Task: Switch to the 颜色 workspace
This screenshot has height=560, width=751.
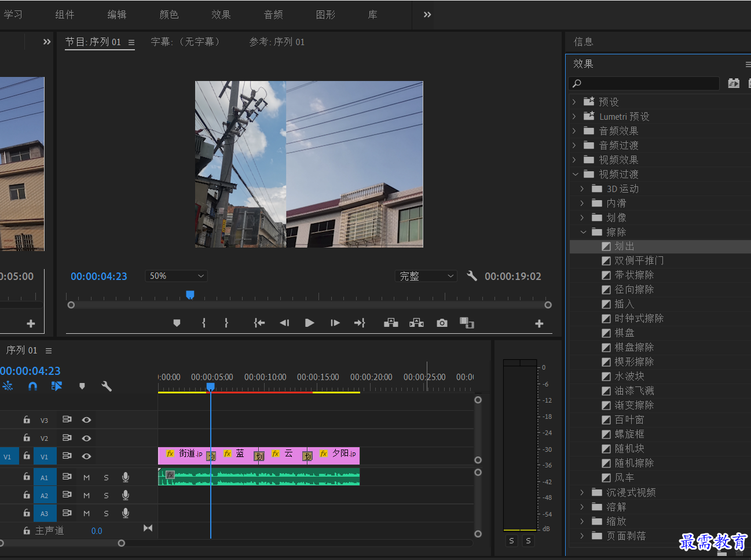Action: (169, 14)
